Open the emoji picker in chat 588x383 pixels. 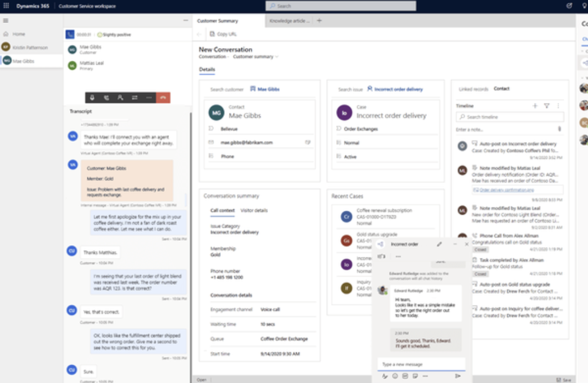pyautogui.click(x=395, y=376)
